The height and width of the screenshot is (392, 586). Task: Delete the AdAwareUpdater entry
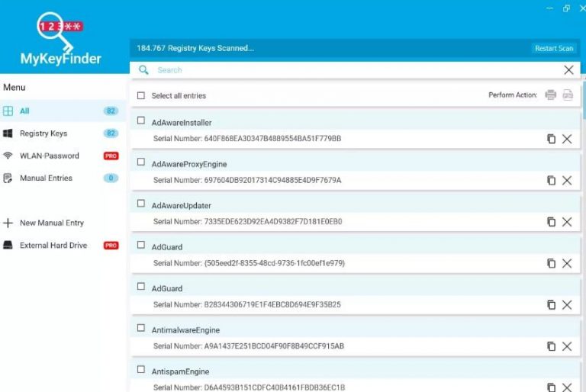coord(567,222)
